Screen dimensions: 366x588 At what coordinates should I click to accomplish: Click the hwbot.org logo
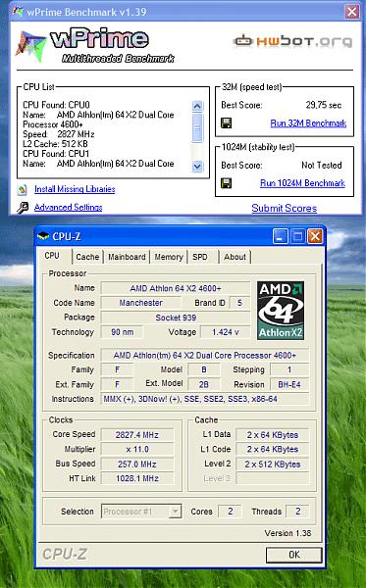coord(292,41)
